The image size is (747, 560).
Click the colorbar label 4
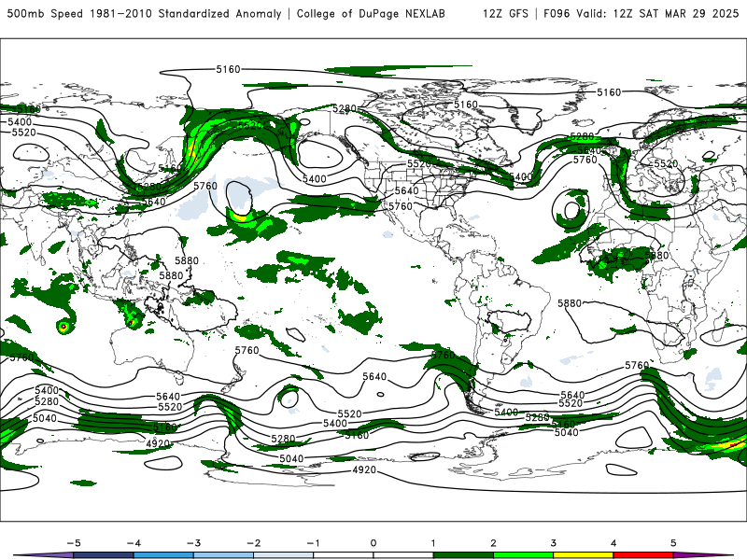pyautogui.click(x=613, y=543)
